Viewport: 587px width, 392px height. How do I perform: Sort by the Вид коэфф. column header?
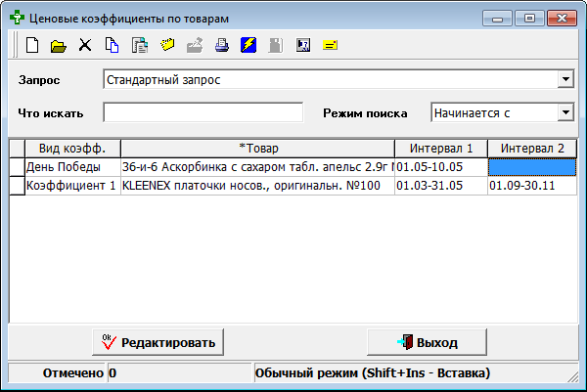coord(72,149)
